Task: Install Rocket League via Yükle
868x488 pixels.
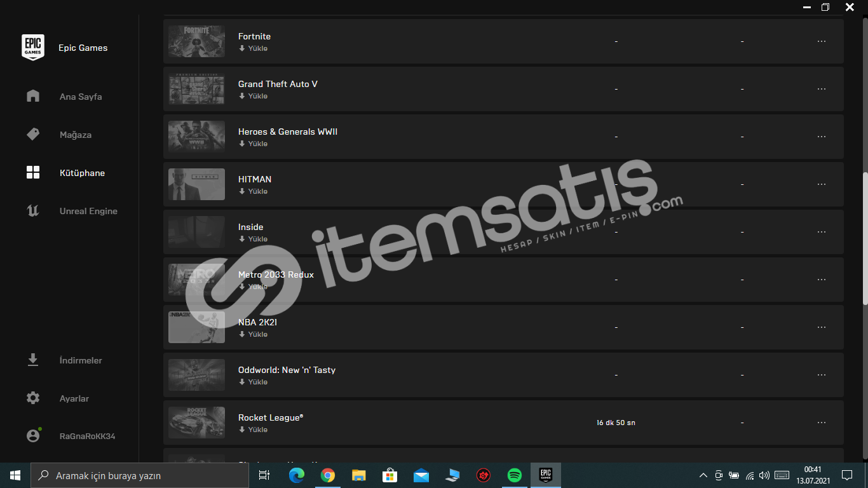Action: [253, 430]
